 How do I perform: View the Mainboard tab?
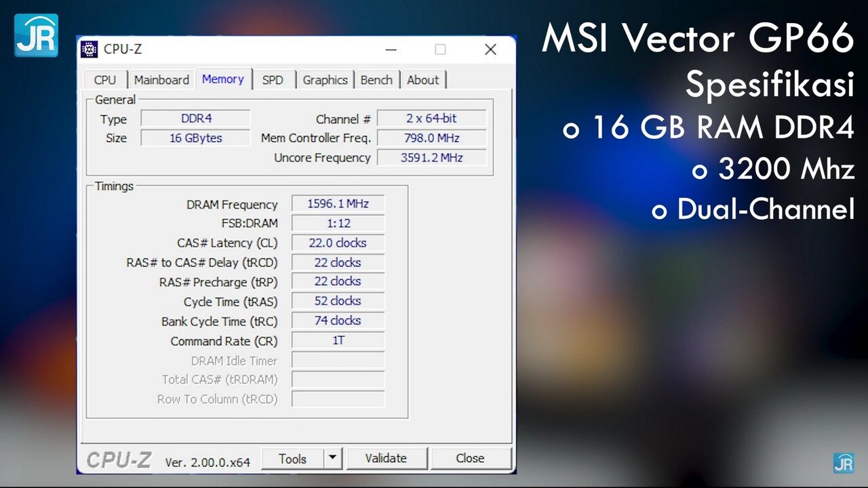(161, 79)
